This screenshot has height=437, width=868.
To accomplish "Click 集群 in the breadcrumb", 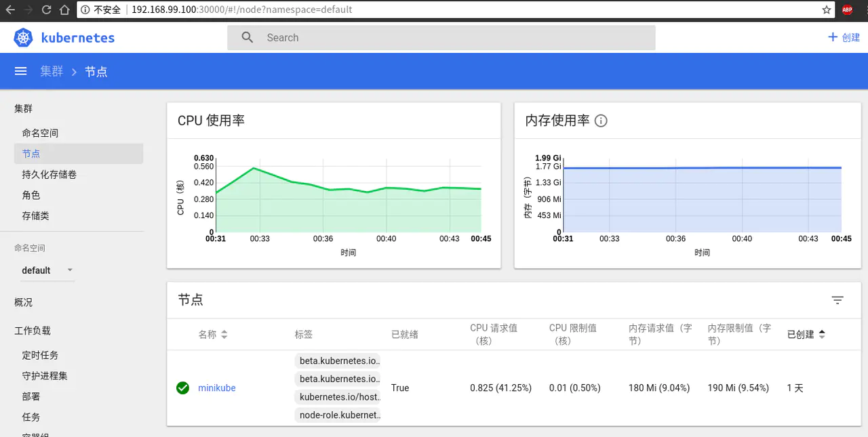I will pos(52,71).
